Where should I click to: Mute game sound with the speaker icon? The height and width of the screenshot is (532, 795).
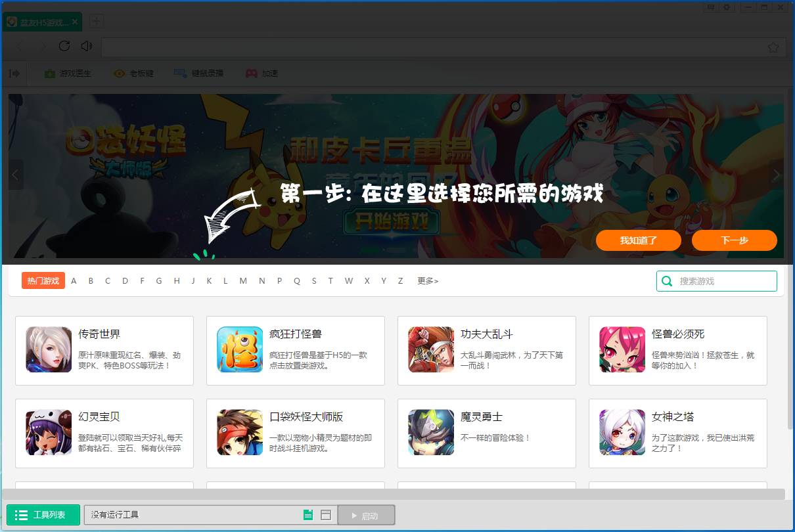pyautogui.click(x=86, y=46)
